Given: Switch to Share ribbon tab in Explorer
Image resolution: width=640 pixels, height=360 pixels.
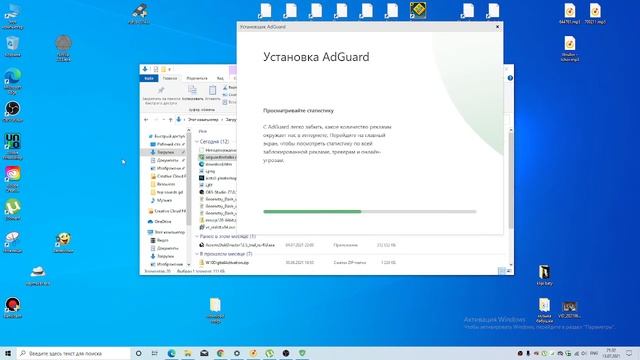Looking at the screenshot, I should click(x=197, y=78).
